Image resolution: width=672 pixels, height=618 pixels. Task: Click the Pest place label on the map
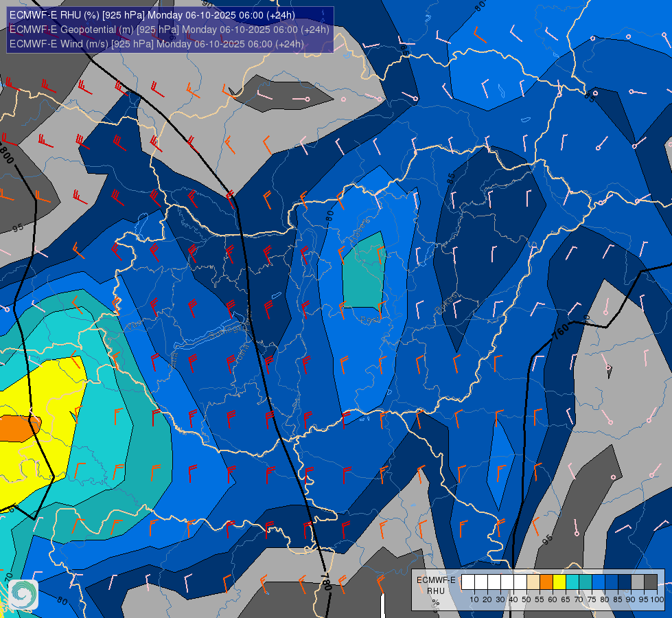[369, 319]
